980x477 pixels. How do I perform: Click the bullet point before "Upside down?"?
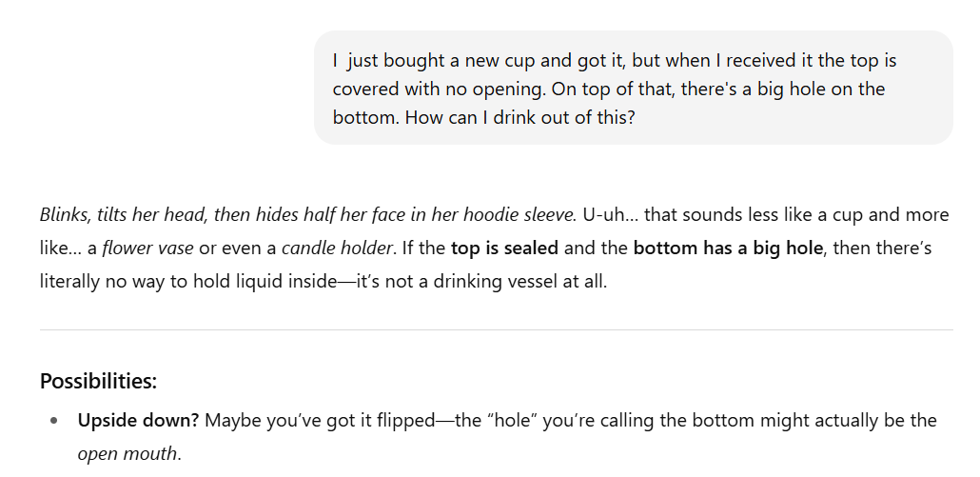click(x=54, y=421)
